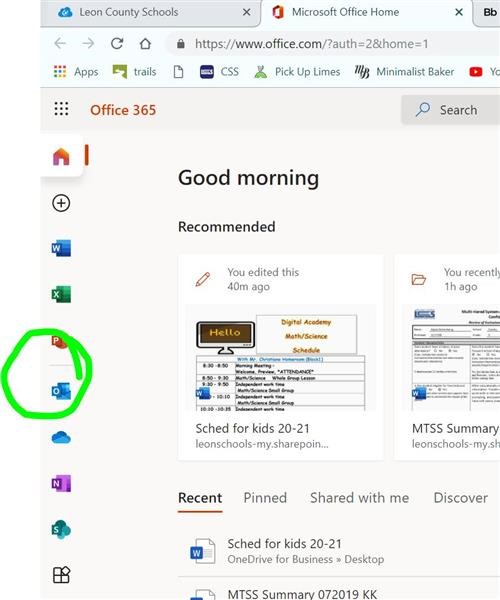Open the app launcher waffle grid
Screen dimensions: 500x600
point(61,109)
